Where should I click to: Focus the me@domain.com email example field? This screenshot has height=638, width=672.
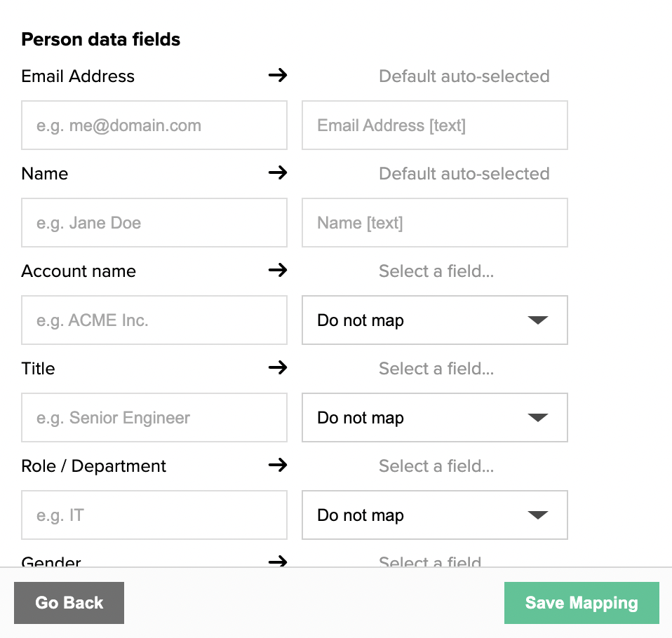(154, 125)
